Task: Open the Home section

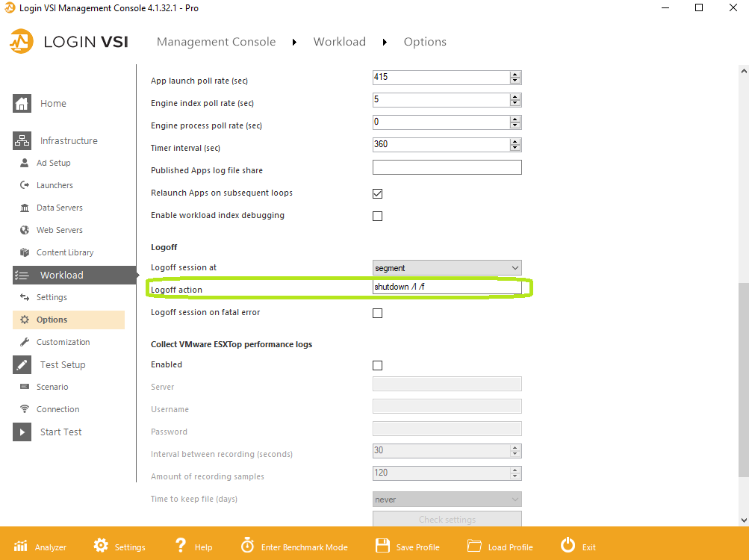Action: pos(54,103)
